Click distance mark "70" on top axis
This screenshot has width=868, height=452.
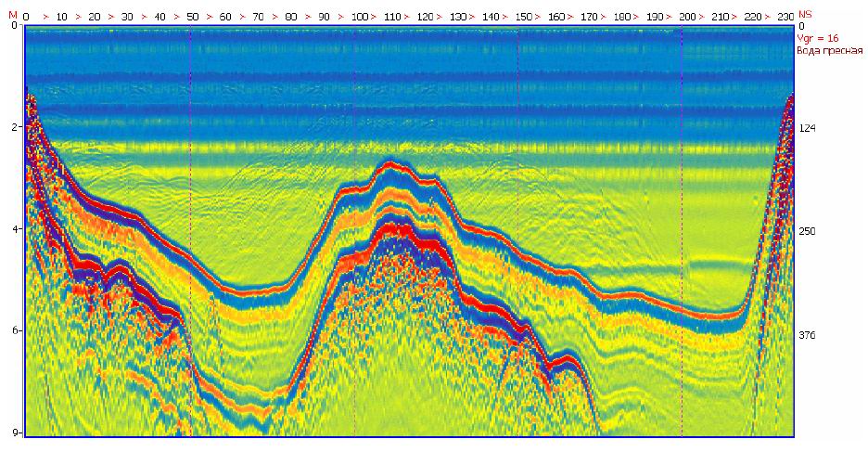point(258,18)
